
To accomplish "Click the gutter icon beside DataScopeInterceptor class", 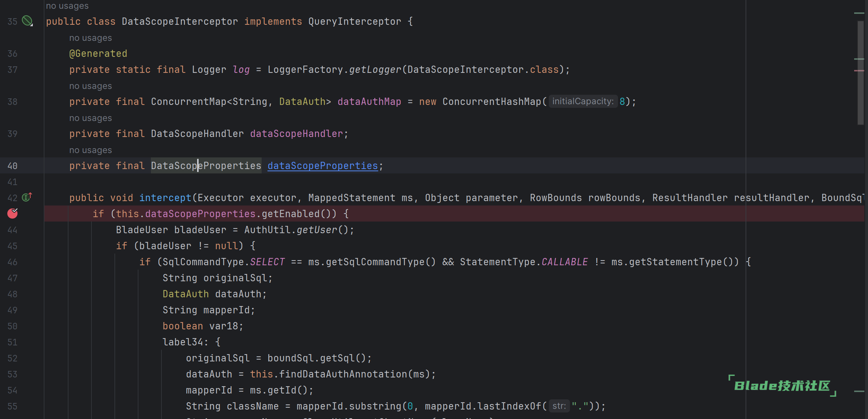I will (27, 21).
